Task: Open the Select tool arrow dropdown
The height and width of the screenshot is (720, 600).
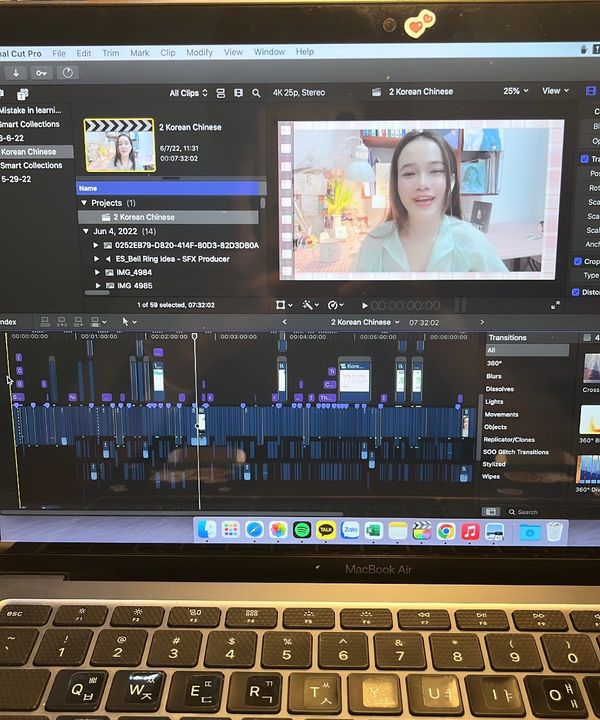Action: tap(129, 321)
